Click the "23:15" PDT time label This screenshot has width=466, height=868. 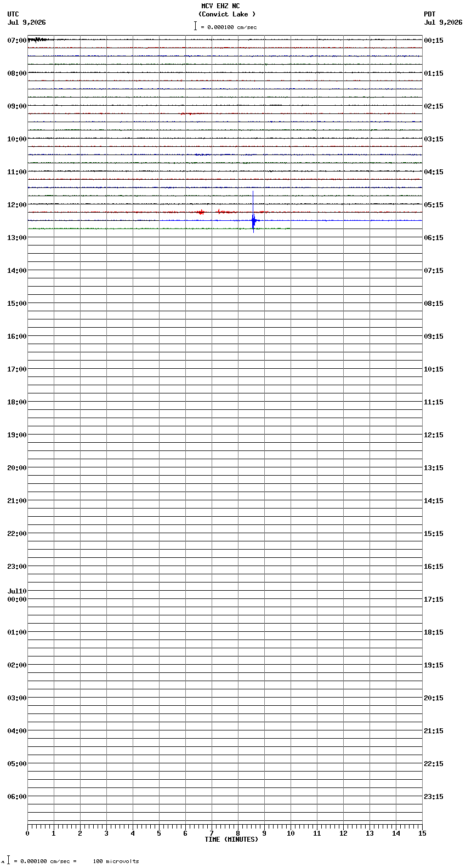434,797
